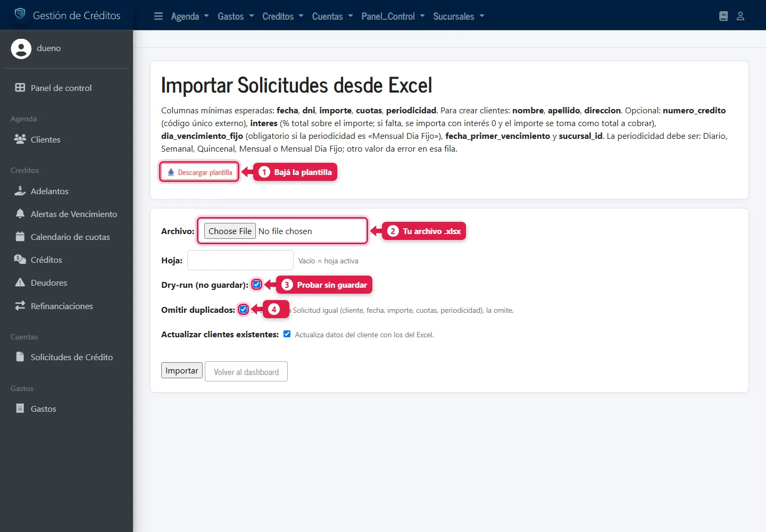This screenshot has height=532, width=766.
Task: Click the Panel de control grid icon
Action: tap(20, 88)
